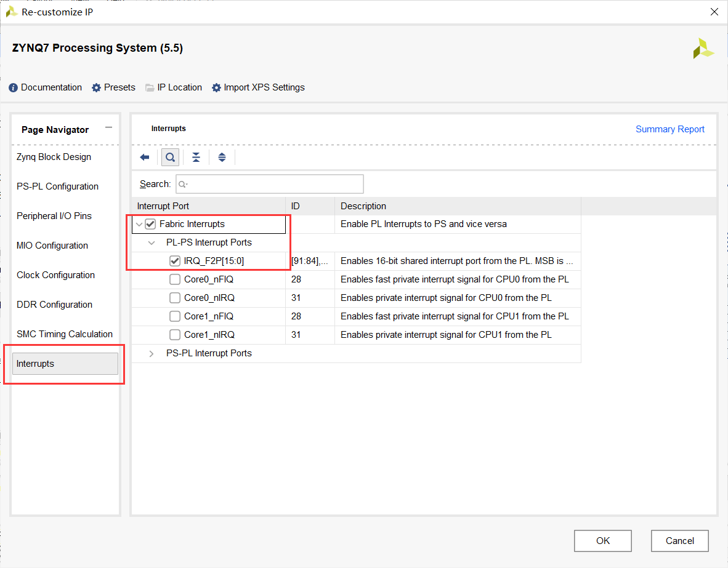Collapse the Fabric Interrupts tree node
This screenshot has width=728, height=568.
[139, 225]
